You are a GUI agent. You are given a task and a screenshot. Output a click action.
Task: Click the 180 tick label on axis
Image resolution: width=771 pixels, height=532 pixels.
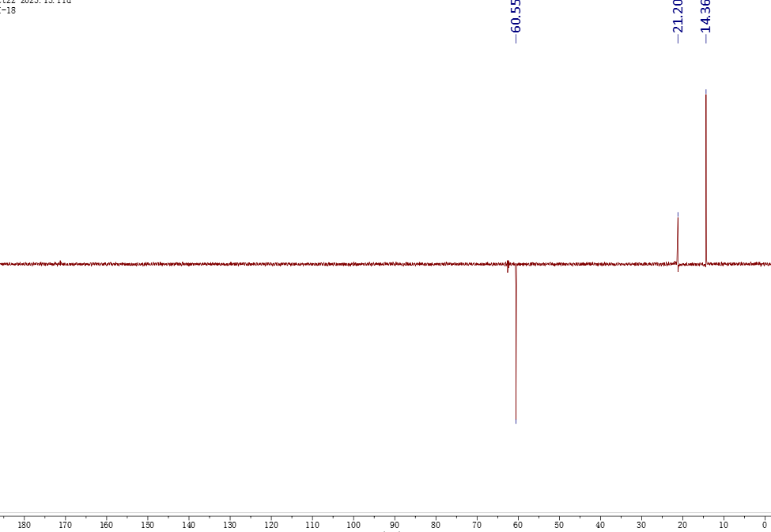(24, 525)
